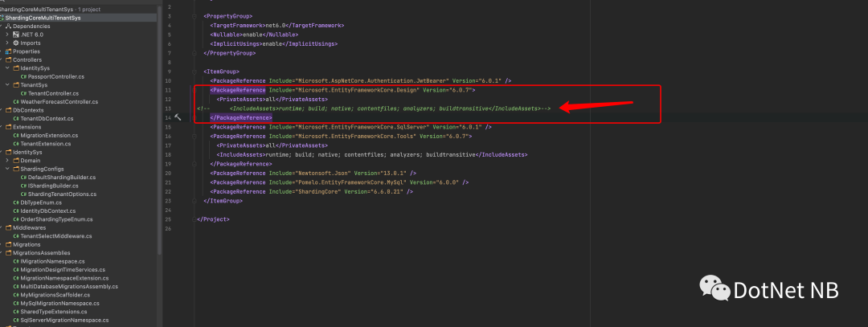The width and height of the screenshot is (868, 327).
Task: Select ShardingTenantOptions.cs in the tree
Action: click(x=62, y=194)
